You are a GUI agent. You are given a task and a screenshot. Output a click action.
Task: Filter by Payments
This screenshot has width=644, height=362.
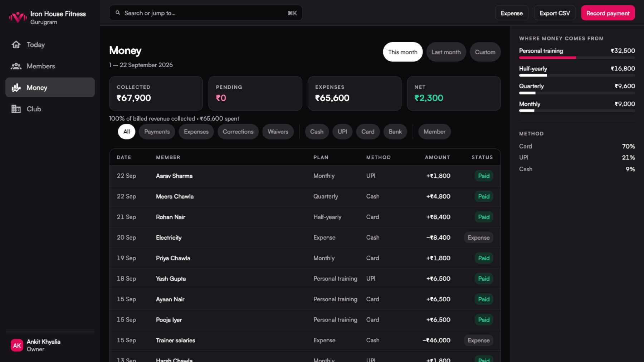click(157, 132)
